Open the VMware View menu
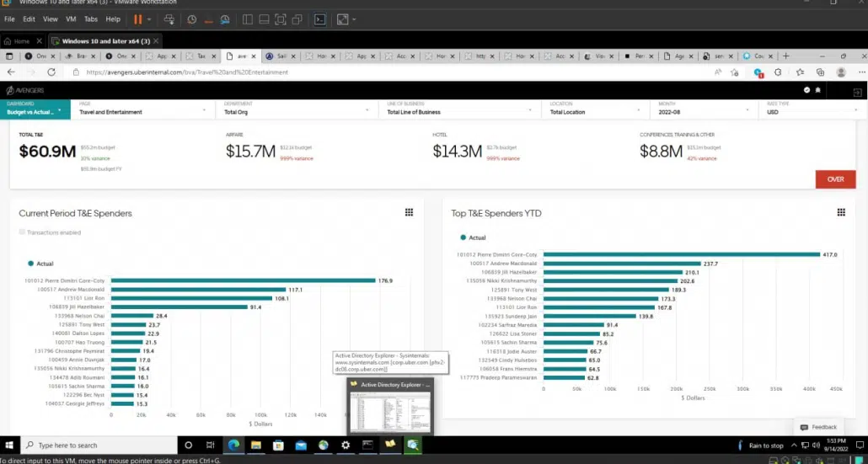Screen dimensions: 868x464 (x=51, y=19)
